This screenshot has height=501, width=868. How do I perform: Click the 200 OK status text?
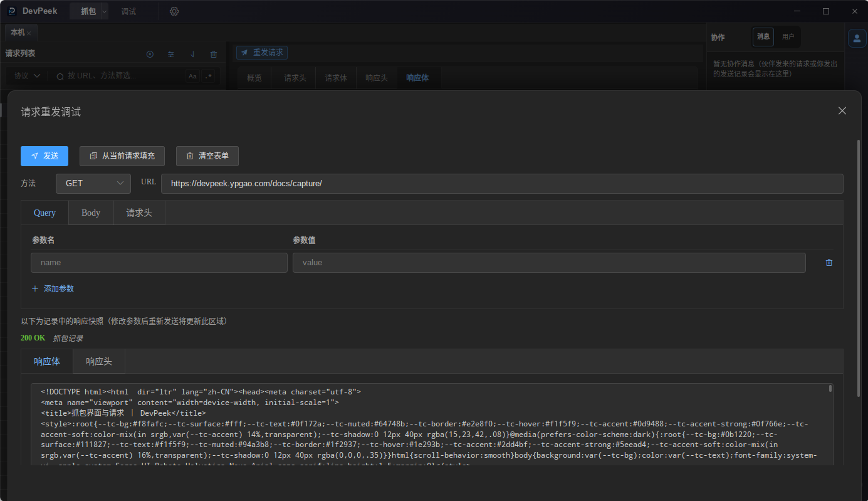pos(33,338)
